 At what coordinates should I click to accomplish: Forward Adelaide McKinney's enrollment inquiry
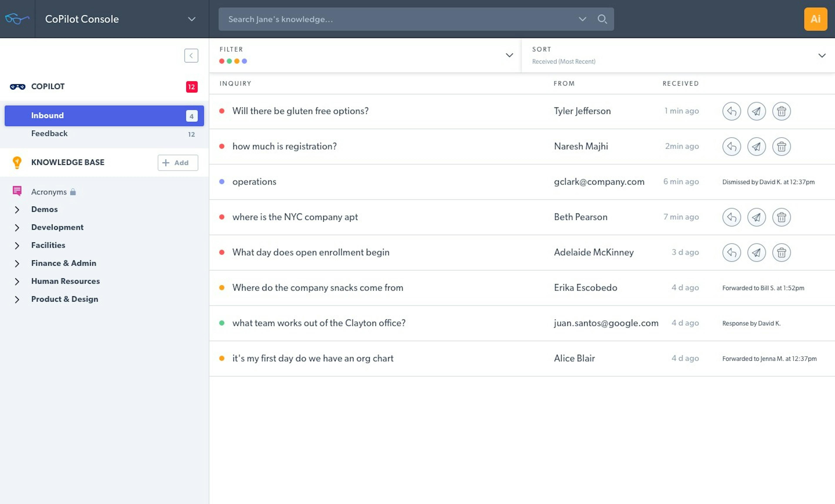(756, 252)
